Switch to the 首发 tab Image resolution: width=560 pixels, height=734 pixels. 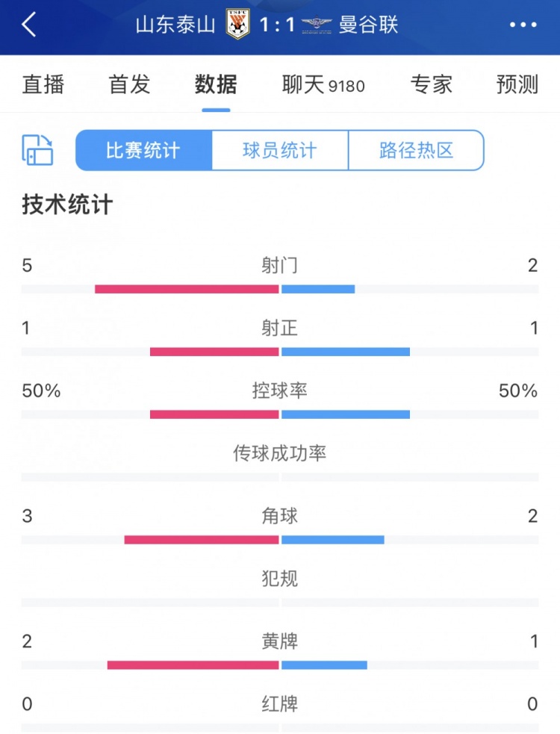[129, 84]
